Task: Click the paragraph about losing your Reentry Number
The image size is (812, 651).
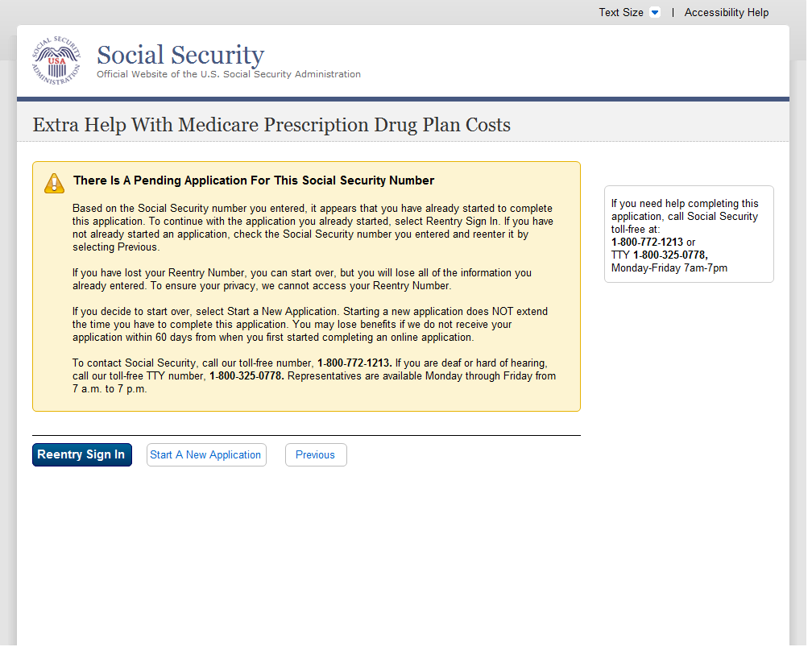Action: tap(302, 280)
